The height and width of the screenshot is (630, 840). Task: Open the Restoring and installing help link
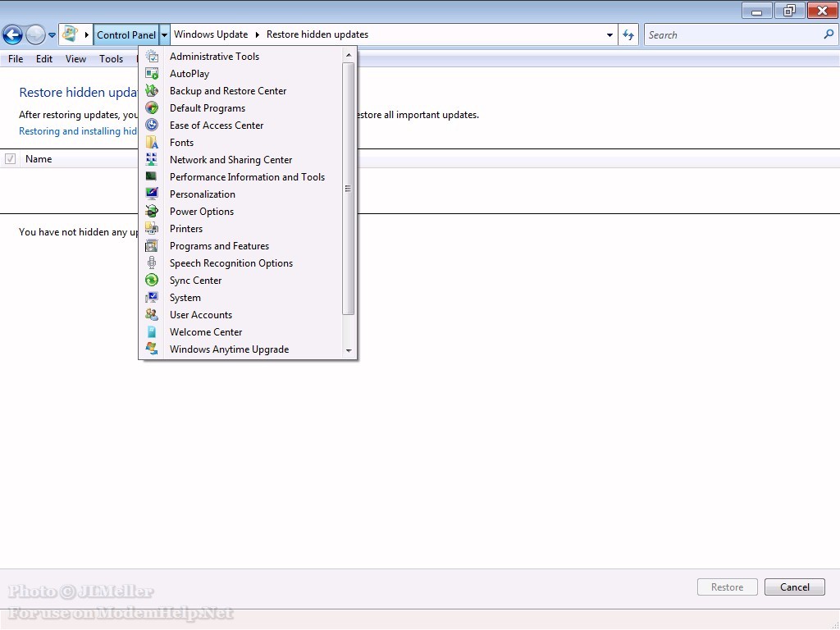tap(78, 131)
